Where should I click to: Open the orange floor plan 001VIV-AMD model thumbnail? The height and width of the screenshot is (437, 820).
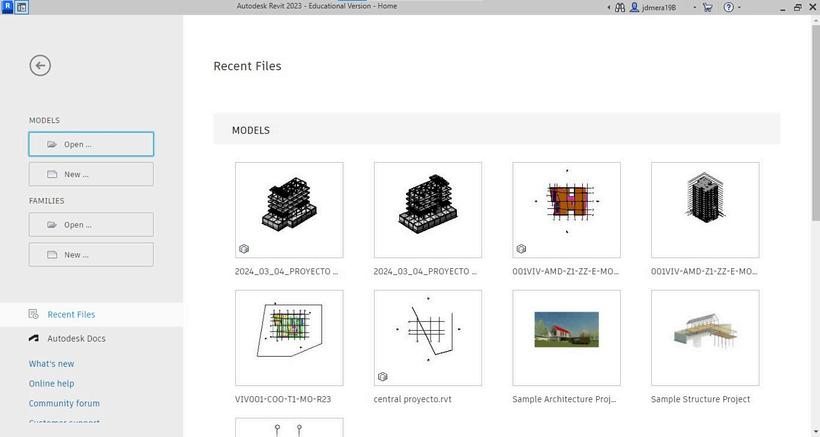coord(566,210)
